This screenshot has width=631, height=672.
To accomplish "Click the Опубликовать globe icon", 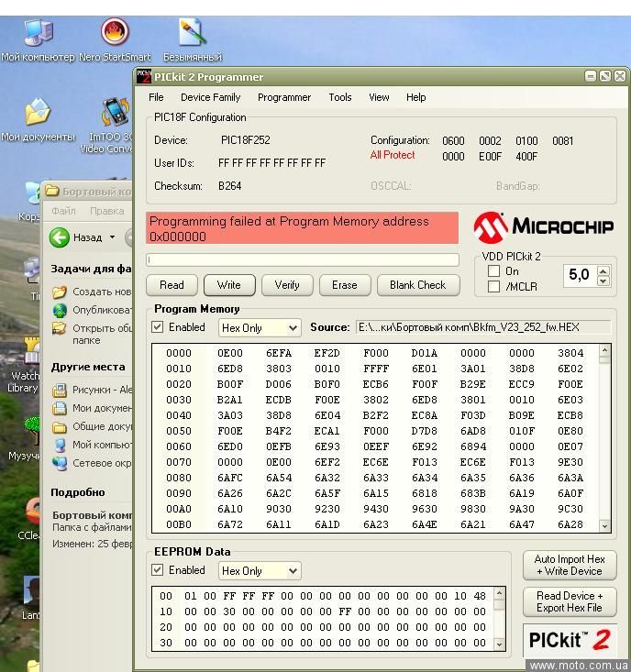I will (60, 310).
